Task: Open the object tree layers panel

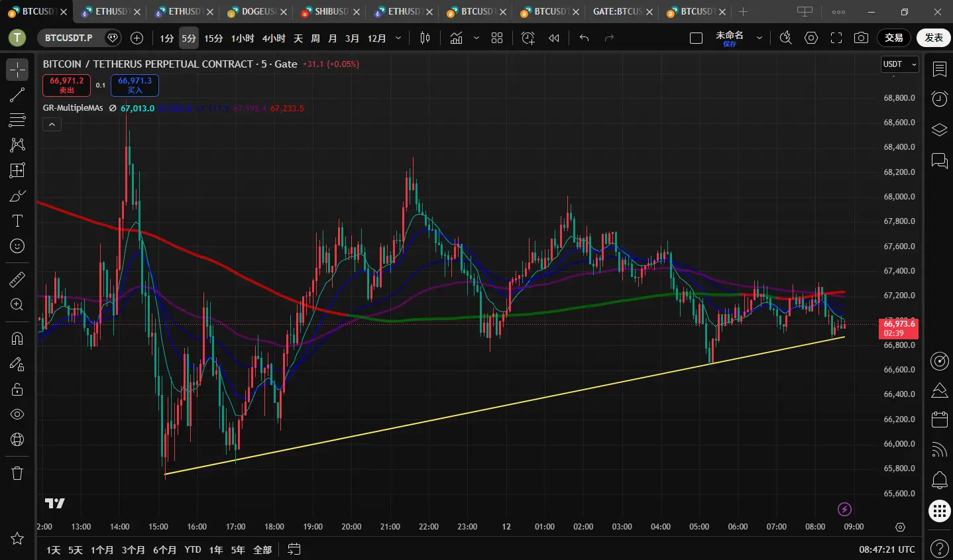Action: coord(939,129)
